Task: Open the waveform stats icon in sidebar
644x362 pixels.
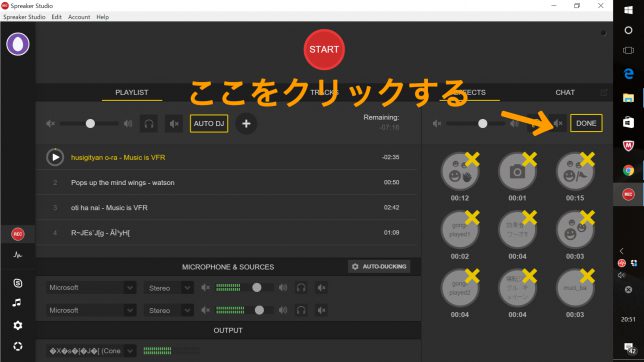Action: (x=18, y=255)
